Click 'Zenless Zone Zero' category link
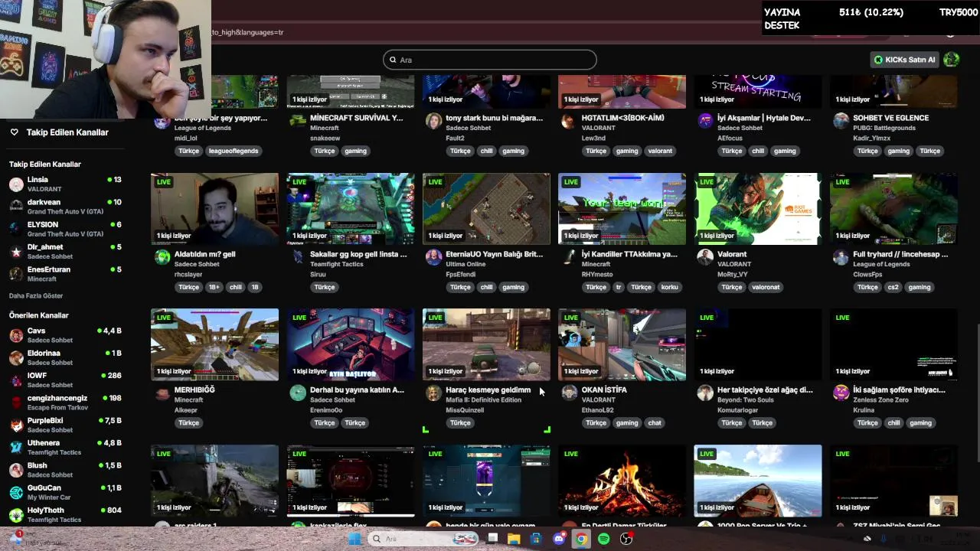The image size is (980, 551). (x=880, y=399)
